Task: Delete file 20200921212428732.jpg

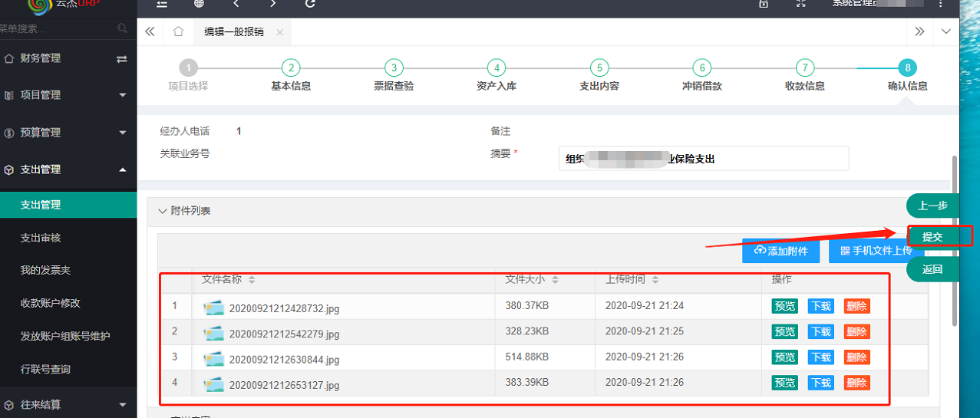Action: click(x=856, y=306)
